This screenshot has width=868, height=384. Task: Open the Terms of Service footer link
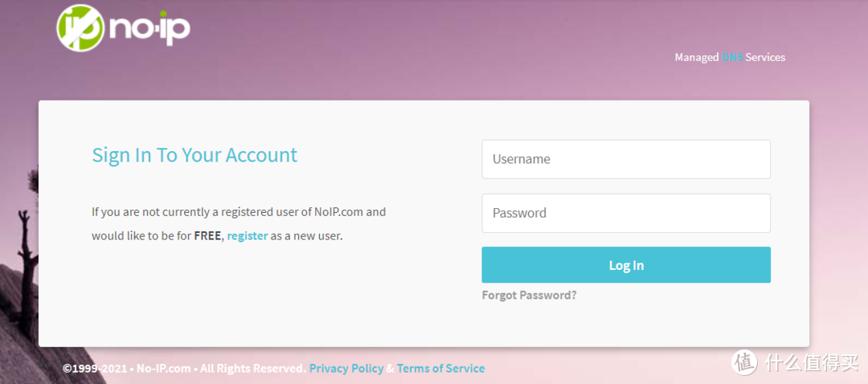[440, 368]
